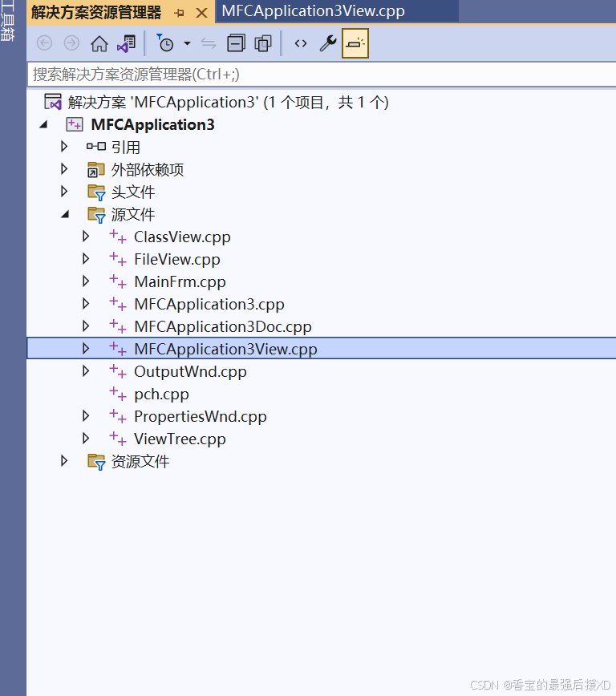This screenshot has height=696, width=616.
Task: Click the C++ icon beside PropertiesWnd.cpp
Action: pyautogui.click(x=118, y=416)
